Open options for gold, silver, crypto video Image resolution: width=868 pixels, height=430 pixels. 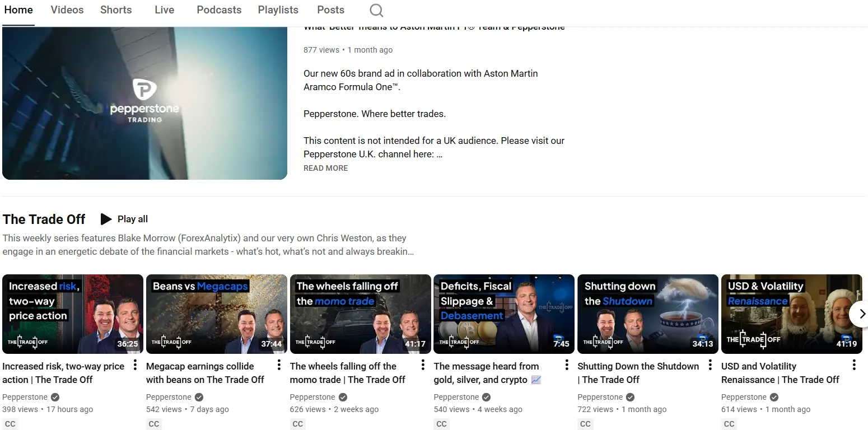tap(567, 366)
